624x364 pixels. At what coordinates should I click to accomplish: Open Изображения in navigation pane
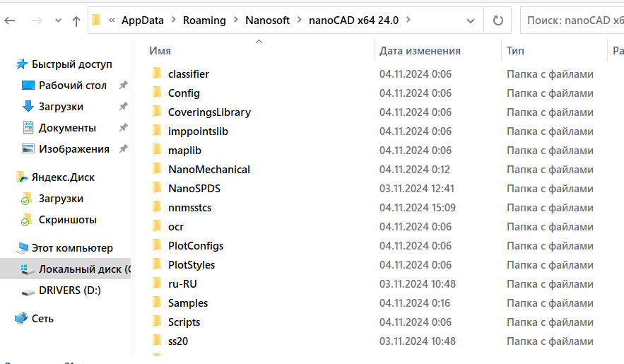pyautogui.click(x=74, y=149)
